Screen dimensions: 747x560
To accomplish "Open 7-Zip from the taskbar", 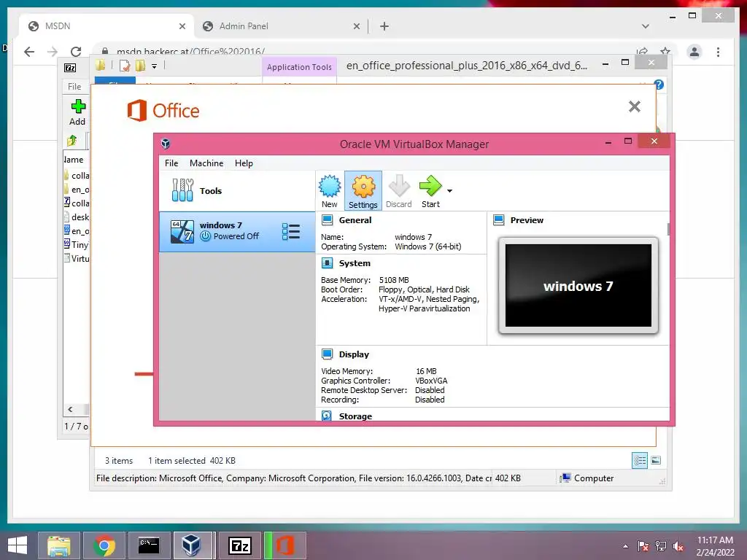I will coord(239,545).
